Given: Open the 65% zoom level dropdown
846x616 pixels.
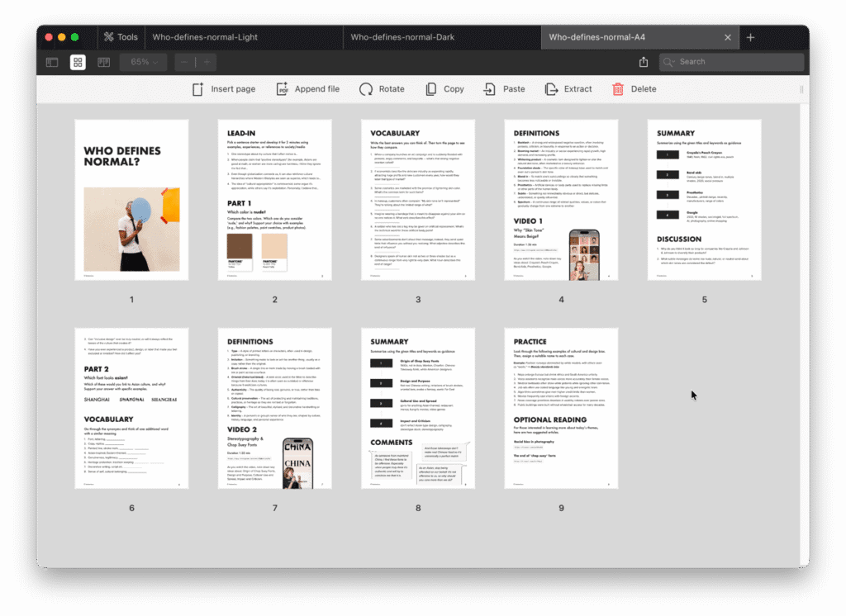Looking at the screenshot, I should point(145,62).
